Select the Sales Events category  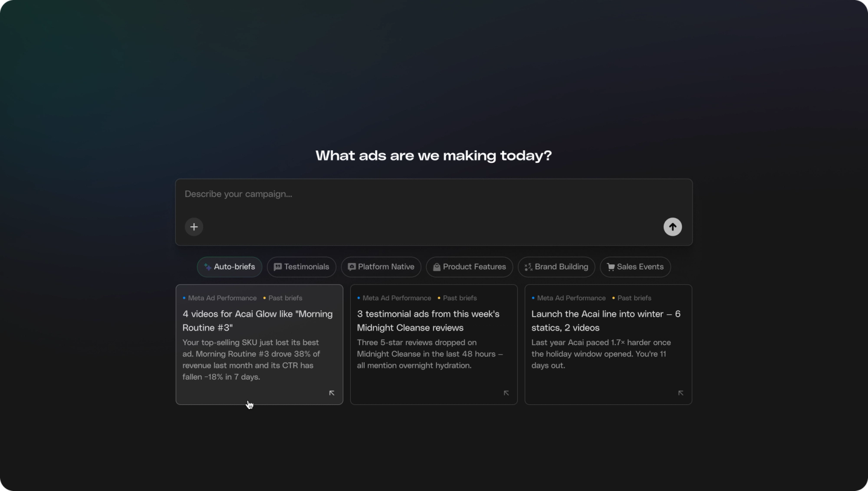point(635,267)
